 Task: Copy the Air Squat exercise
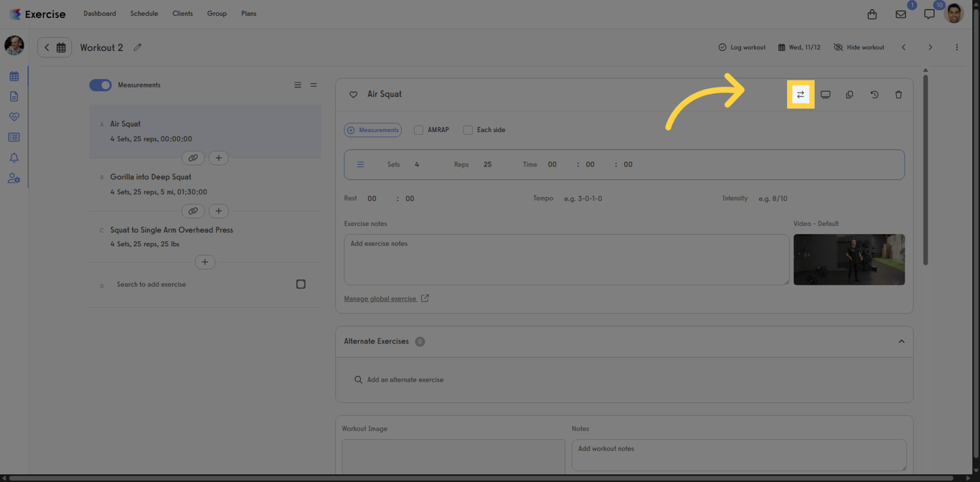[849, 94]
